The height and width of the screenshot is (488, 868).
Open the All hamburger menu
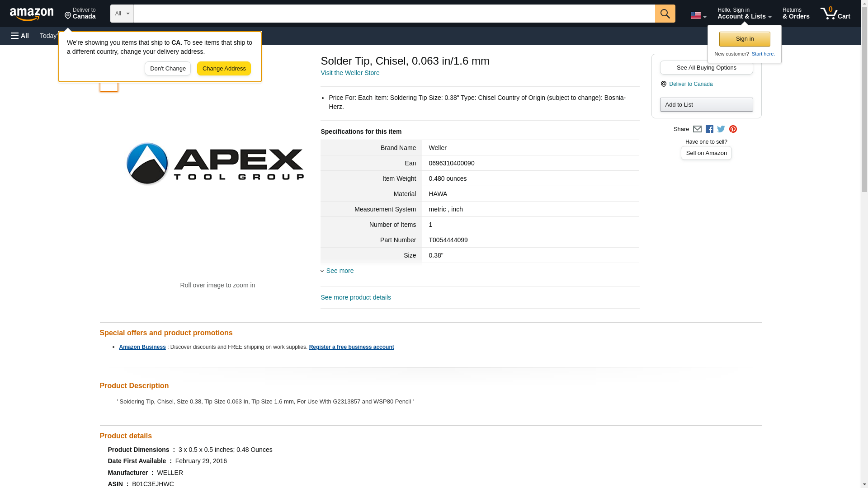tap(20, 36)
